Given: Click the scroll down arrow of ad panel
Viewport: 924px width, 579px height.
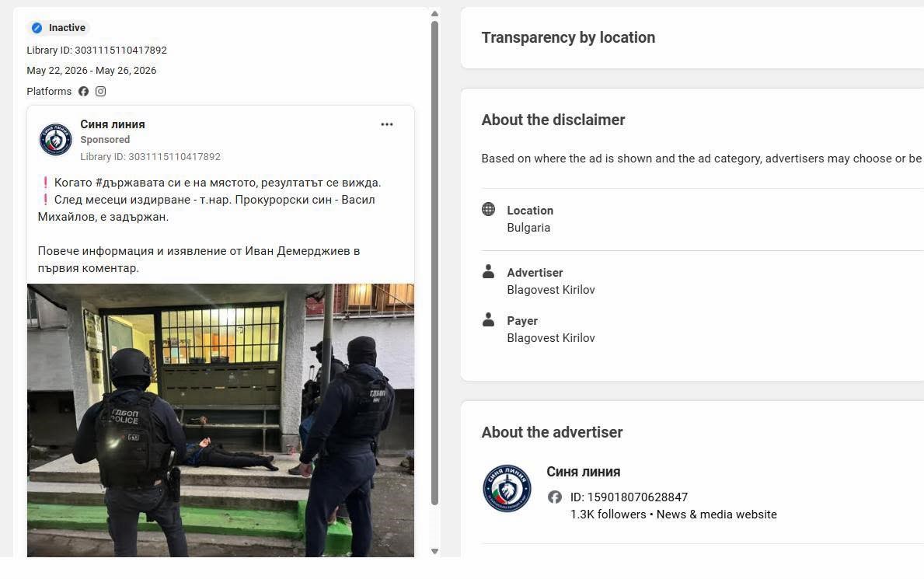Looking at the screenshot, I should [435, 551].
